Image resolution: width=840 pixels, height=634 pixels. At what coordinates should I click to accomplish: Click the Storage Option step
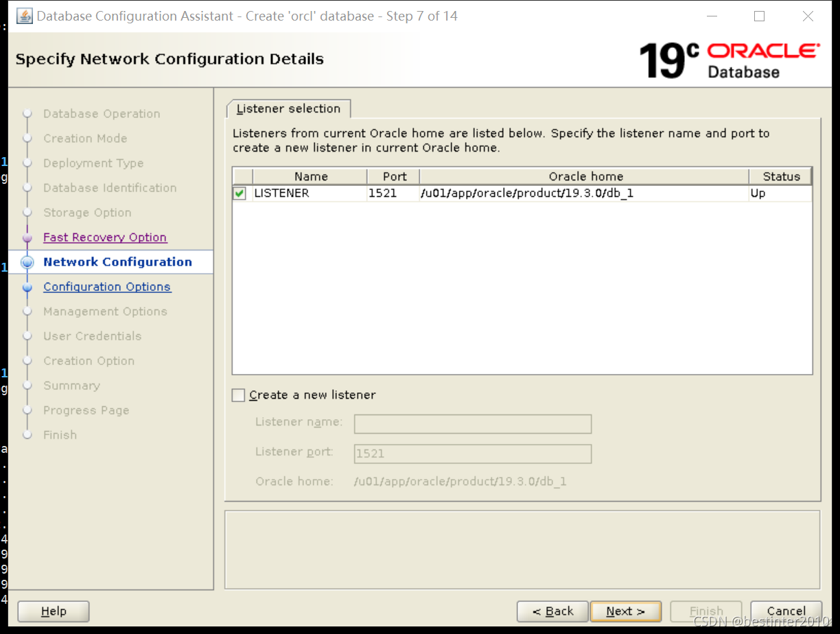(x=87, y=213)
